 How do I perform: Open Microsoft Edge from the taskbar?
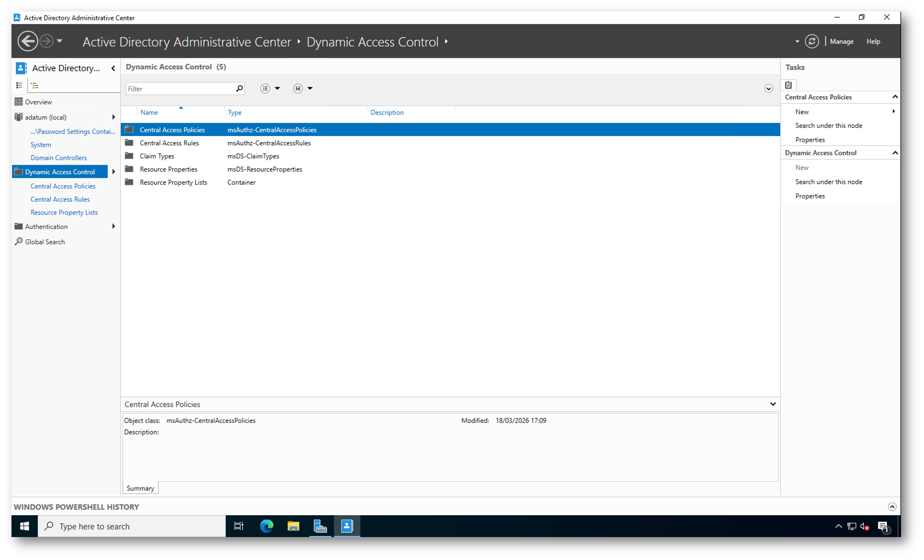267,526
